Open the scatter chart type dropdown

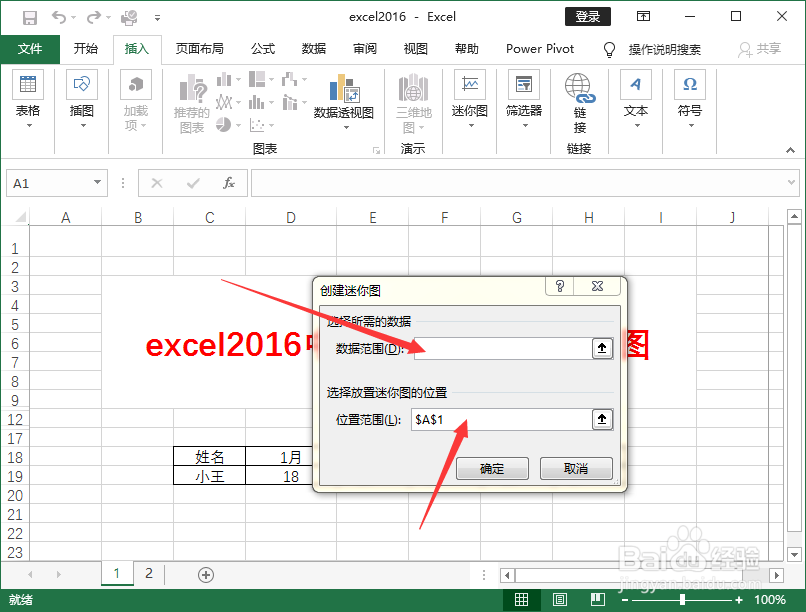pyautogui.click(x=271, y=125)
